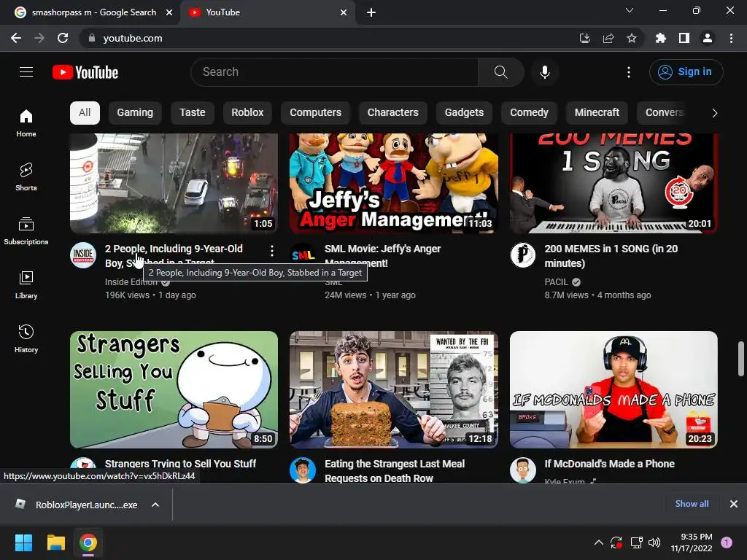The width and height of the screenshot is (747, 560).
Task: Select the Minecraft filter chip
Action: pos(597,113)
